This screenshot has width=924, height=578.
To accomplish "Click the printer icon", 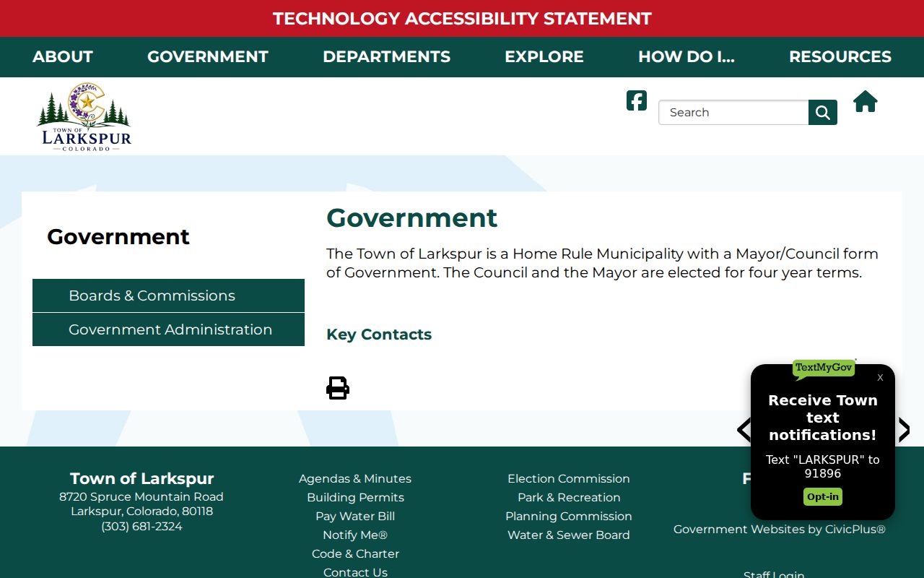I will [338, 388].
